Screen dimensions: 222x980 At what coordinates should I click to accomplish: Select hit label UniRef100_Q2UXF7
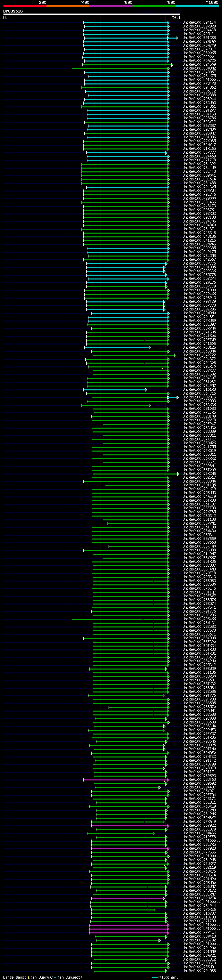tap(199, 864)
